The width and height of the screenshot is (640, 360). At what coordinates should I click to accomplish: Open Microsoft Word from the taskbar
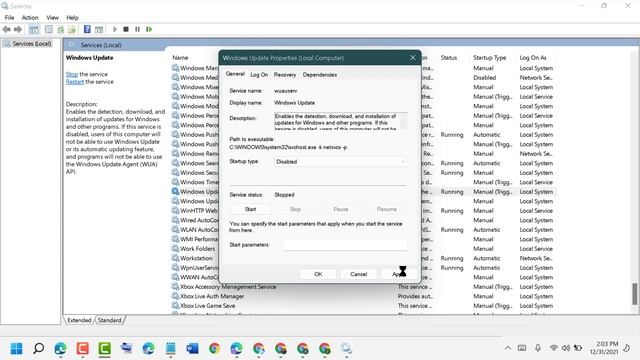click(192, 349)
